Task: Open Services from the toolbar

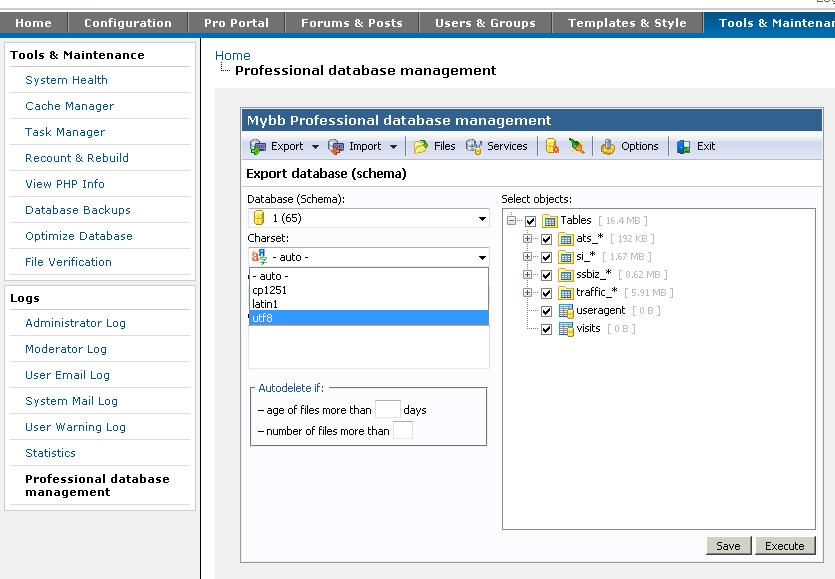Action: coord(474,146)
